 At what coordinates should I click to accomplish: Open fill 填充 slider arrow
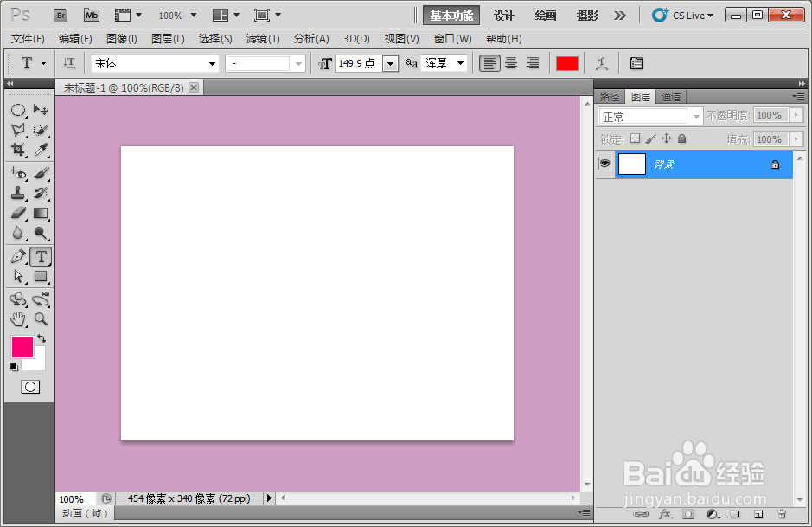(796, 138)
